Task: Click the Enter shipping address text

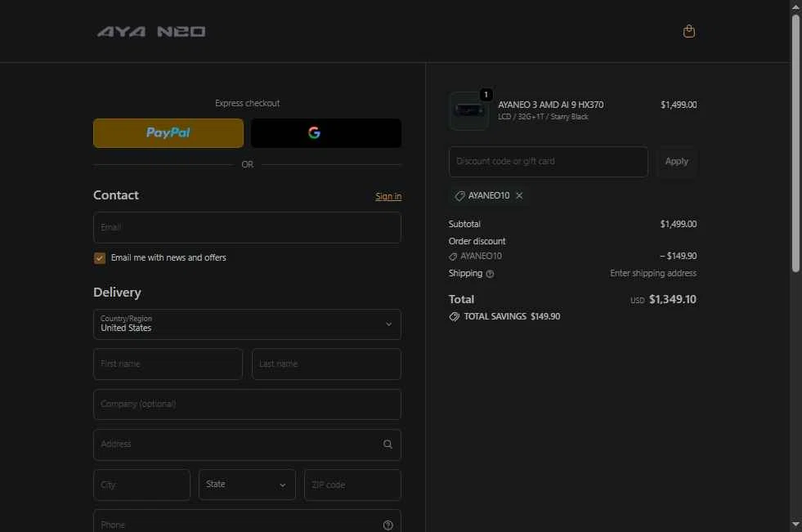Action: (x=653, y=274)
